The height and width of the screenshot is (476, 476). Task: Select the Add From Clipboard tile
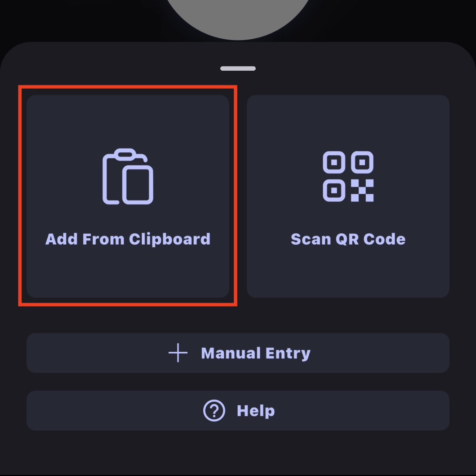pos(128,196)
